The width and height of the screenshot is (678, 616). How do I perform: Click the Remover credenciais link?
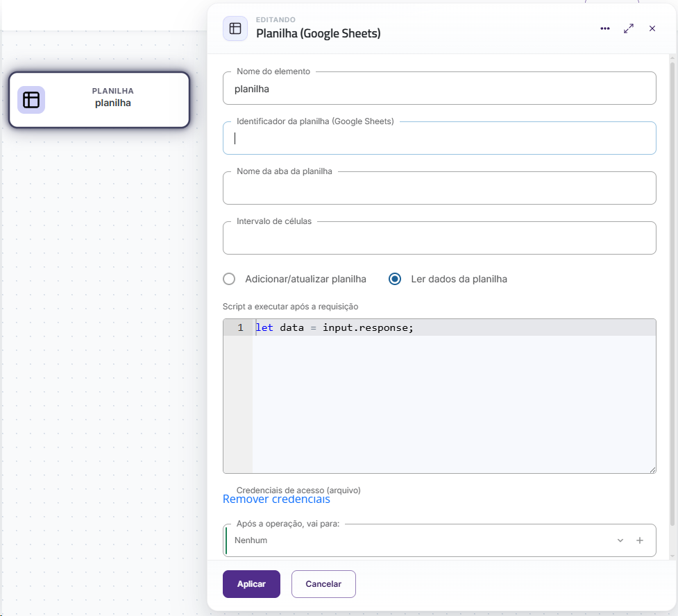(276, 499)
